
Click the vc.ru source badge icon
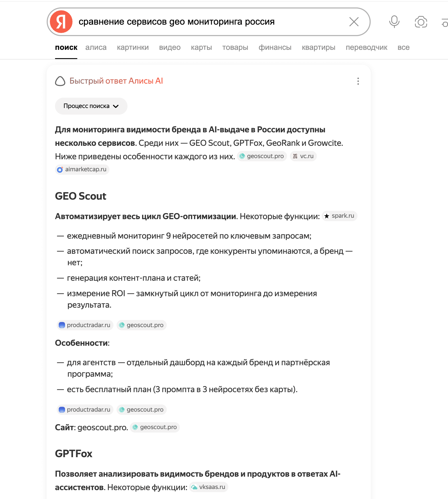click(x=295, y=156)
